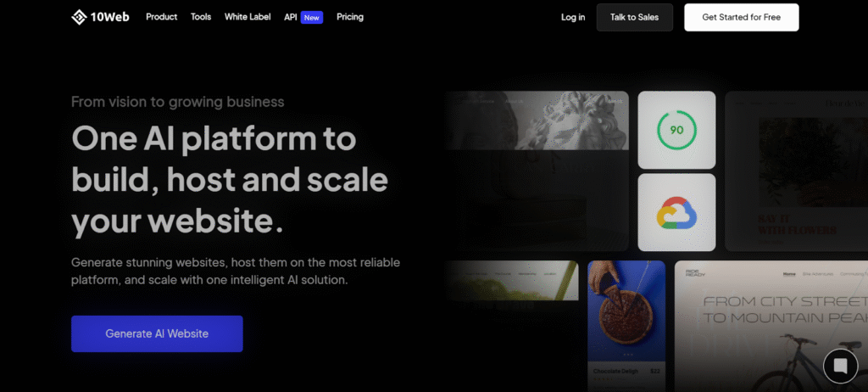Select the chocolate cake product thumbnail
The width and height of the screenshot is (868, 392).
tap(626, 326)
